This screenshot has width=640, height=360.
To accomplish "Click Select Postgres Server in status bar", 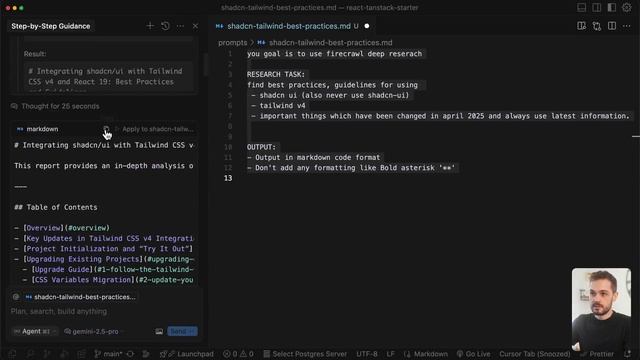I will 305,354.
